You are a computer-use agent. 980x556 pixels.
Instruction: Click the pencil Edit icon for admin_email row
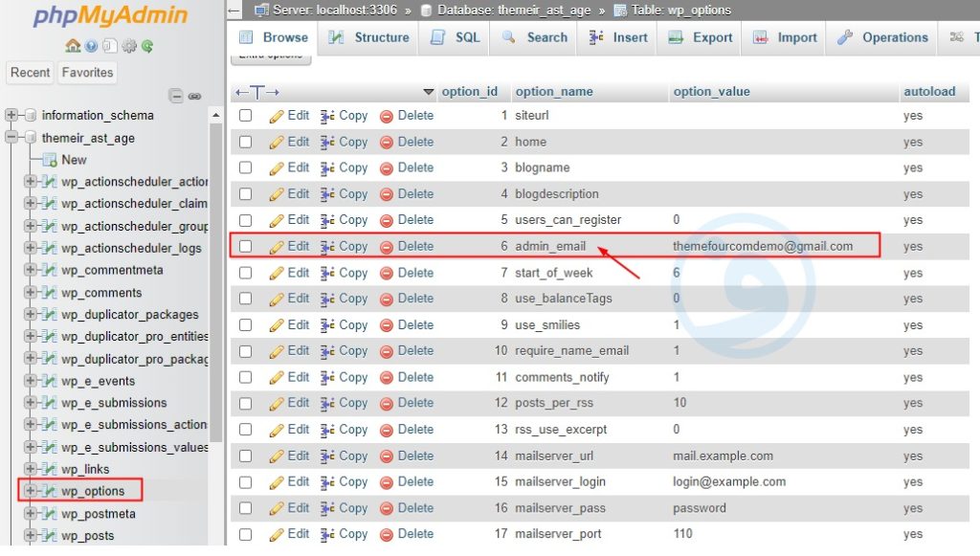click(277, 248)
